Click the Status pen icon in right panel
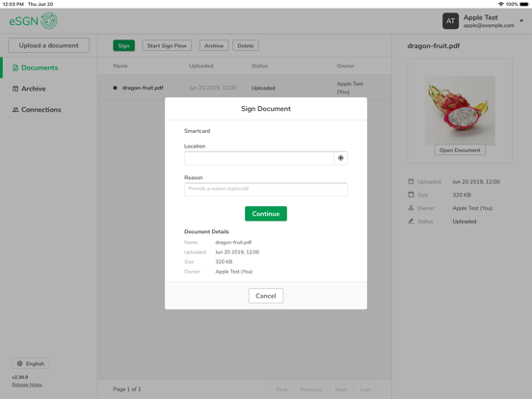The width and height of the screenshot is (532, 399). pyautogui.click(x=411, y=222)
